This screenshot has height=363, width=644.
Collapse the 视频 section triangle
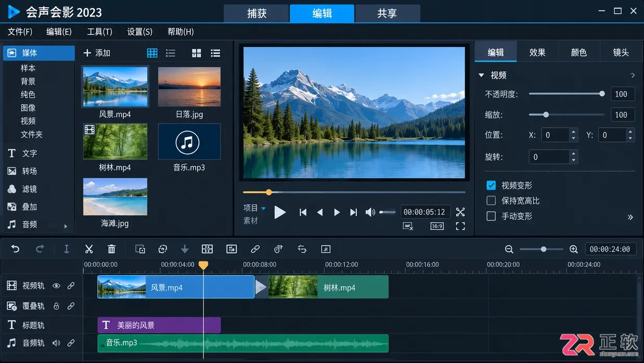[x=481, y=76]
